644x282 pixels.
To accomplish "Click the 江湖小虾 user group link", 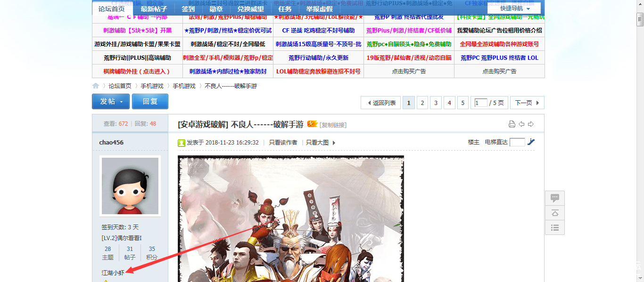I will tap(113, 273).
